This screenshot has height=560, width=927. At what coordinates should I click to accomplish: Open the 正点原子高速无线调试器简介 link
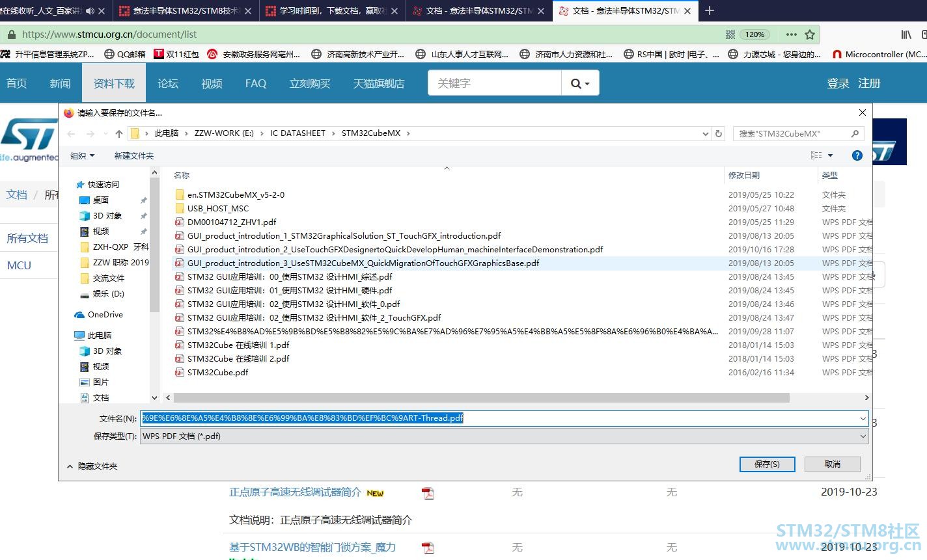[295, 492]
